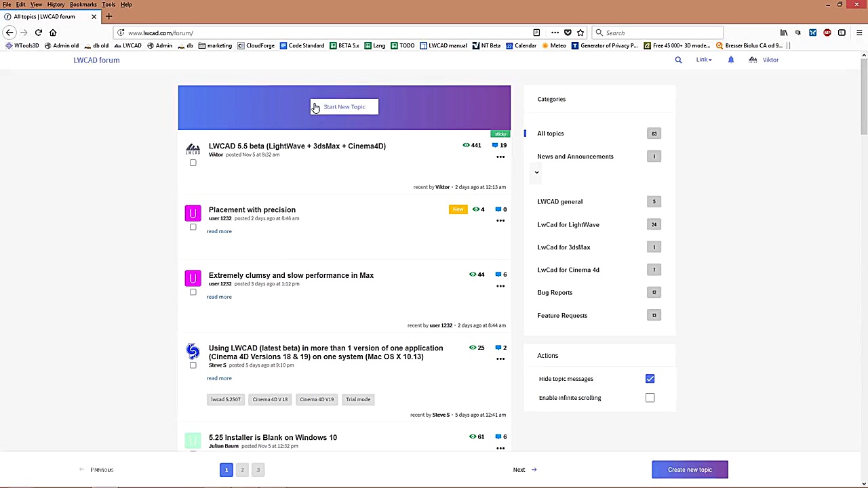Go to Previous page link

pyautogui.click(x=96, y=470)
